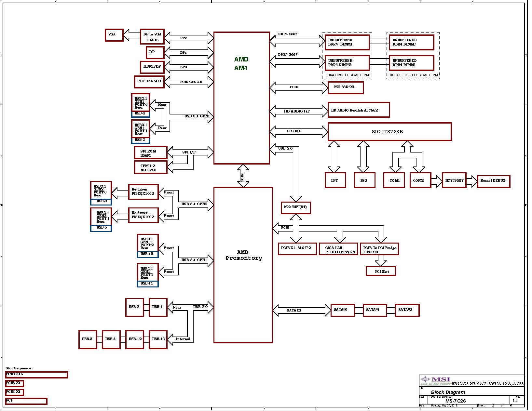Click the LPT port block
The image size is (532, 411).
[335, 180]
